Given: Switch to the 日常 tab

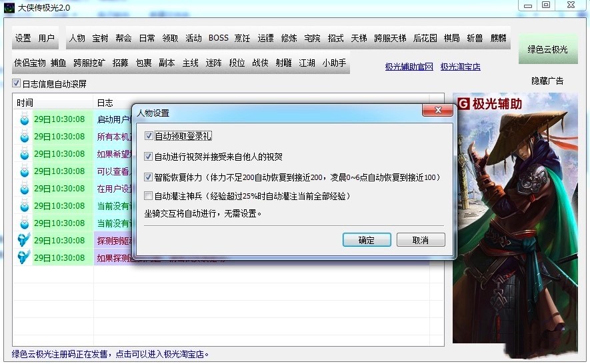Looking at the screenshot, I should click(147, 39).
